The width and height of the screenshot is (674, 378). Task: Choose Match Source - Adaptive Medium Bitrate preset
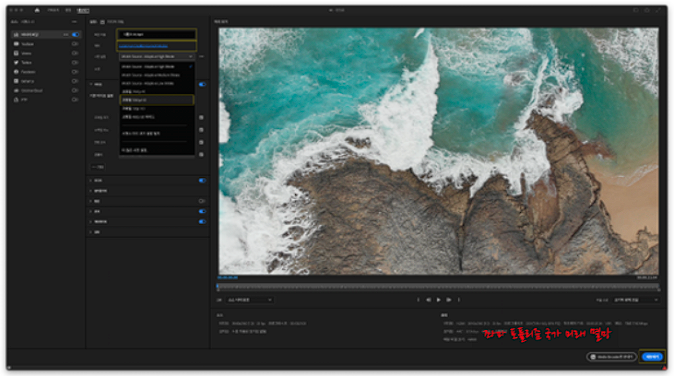click(157, 75)
